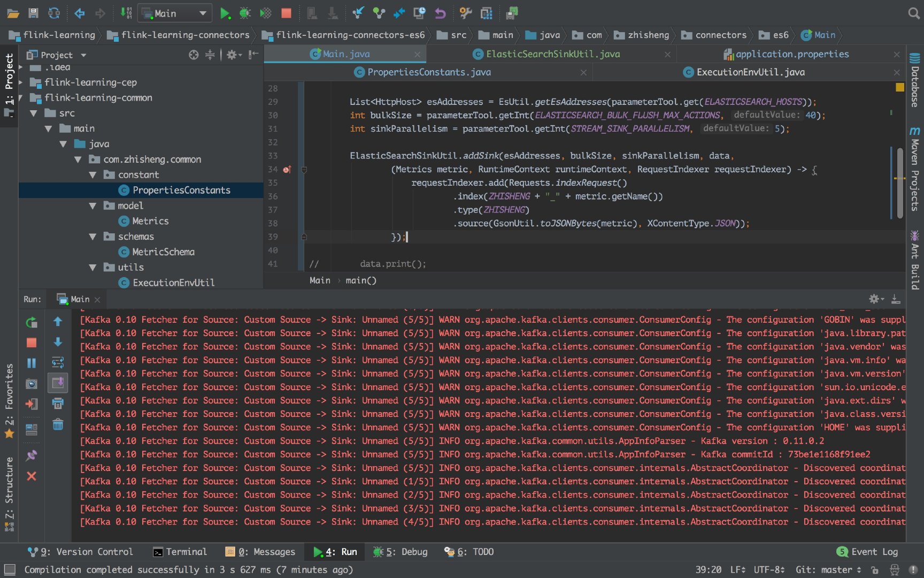Close the Run panel with red X
The width and height of the screenshot is (924, 578).
pos(32,476)
